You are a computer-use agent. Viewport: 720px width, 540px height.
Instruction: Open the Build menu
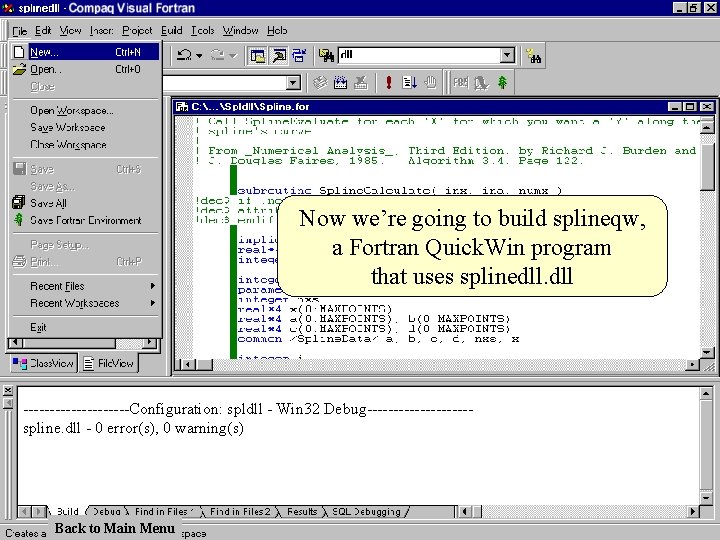(172, 31)
